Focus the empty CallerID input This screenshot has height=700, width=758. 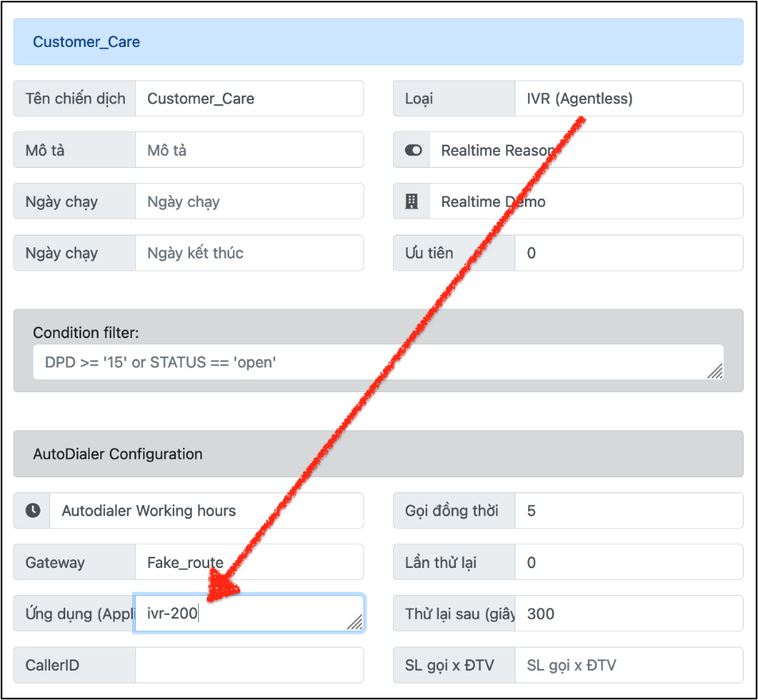pyautogui.click(x=249, y=665)
